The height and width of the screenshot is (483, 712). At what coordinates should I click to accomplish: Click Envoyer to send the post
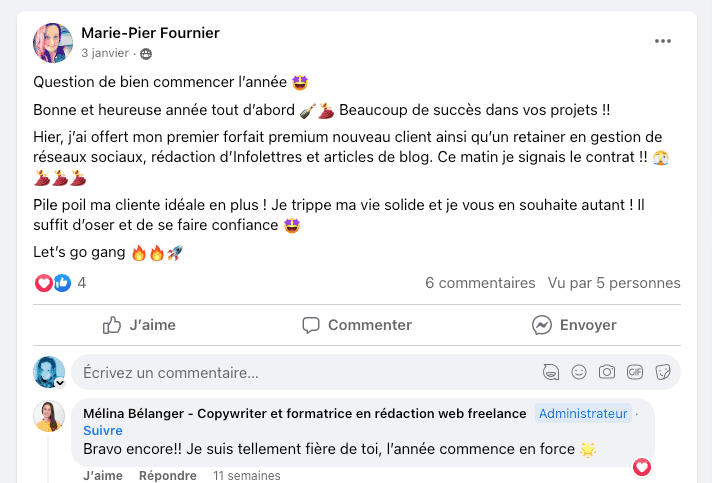574,325
